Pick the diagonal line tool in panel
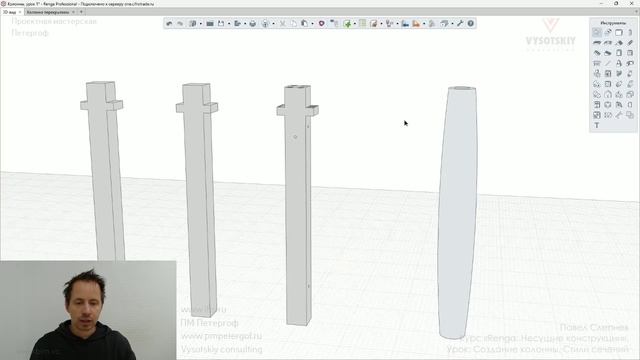Screen dimensions: 640x360 [608, 63]
